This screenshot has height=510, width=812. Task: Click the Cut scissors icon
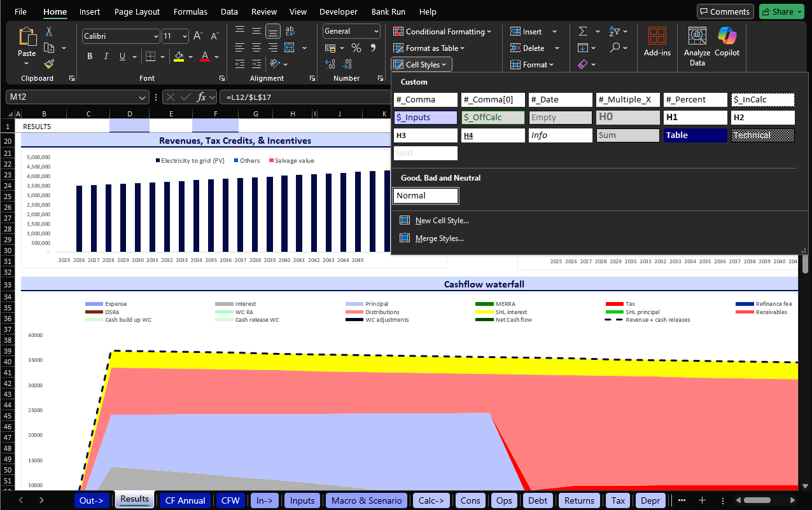tap(49, 32)
